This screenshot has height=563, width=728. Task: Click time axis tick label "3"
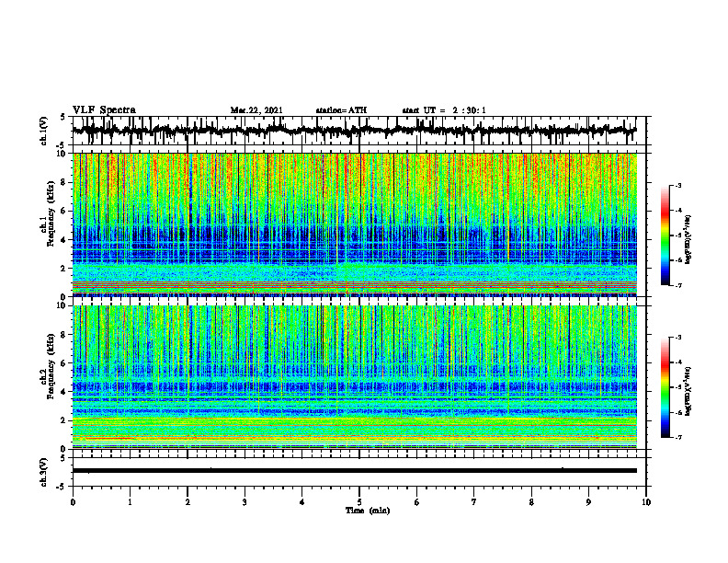tap(245, 502)
